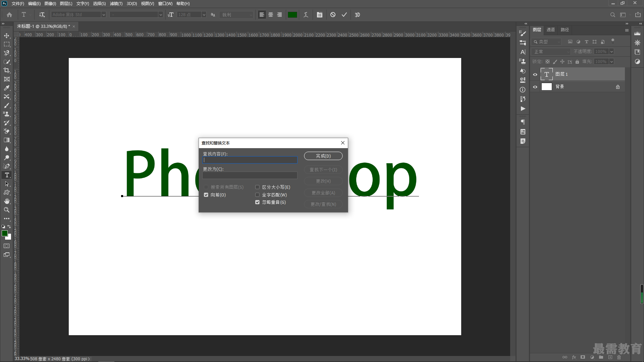Toggle lock all layer attributes
The image size is (644, 362).
577,62
